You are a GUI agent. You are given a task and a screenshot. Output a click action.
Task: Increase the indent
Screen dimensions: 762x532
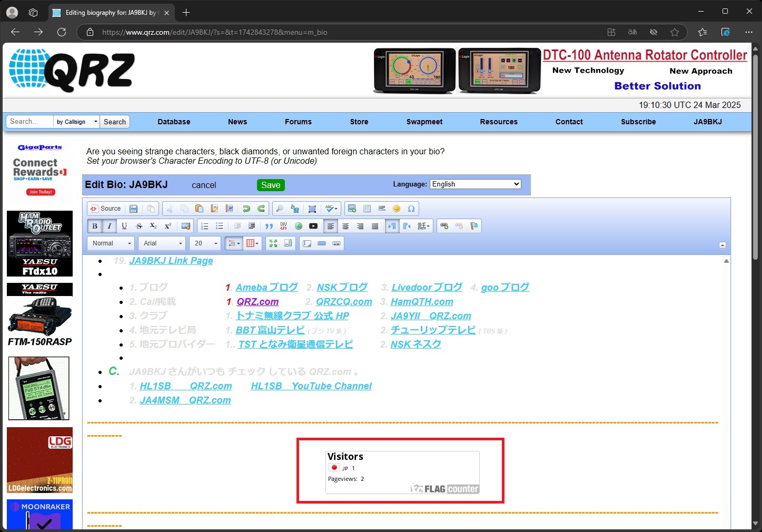[x=252, y=226]
